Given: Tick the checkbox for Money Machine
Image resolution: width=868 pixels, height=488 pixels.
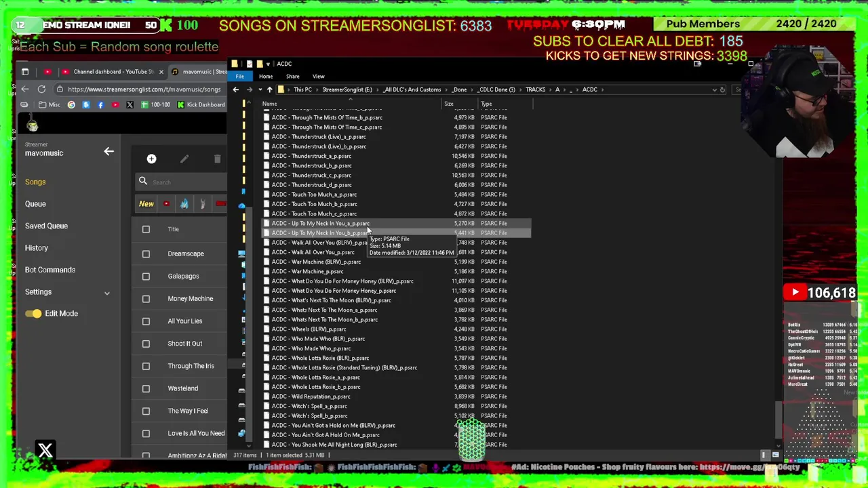Looking at the screenshot, I should (x=146, y=298).
